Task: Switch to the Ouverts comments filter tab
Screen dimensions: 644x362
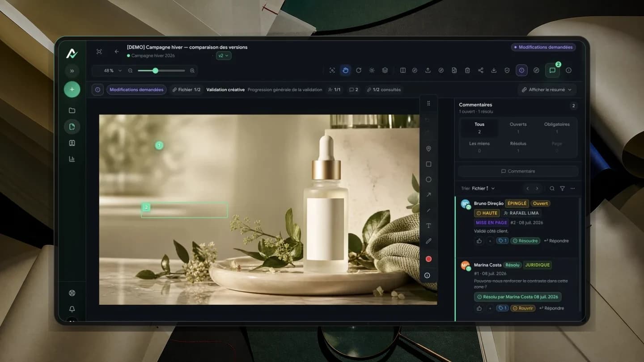Action: 518,128
